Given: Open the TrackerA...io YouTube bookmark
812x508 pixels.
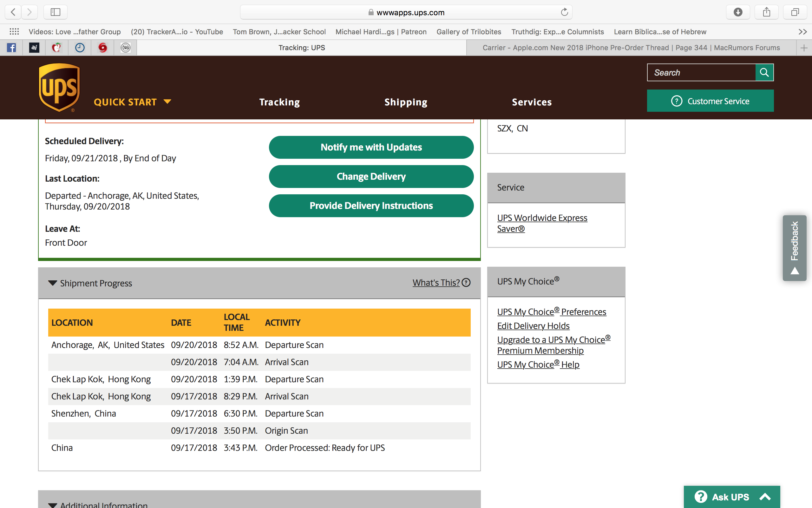Looking at the screenshot, I should [177, 31].
